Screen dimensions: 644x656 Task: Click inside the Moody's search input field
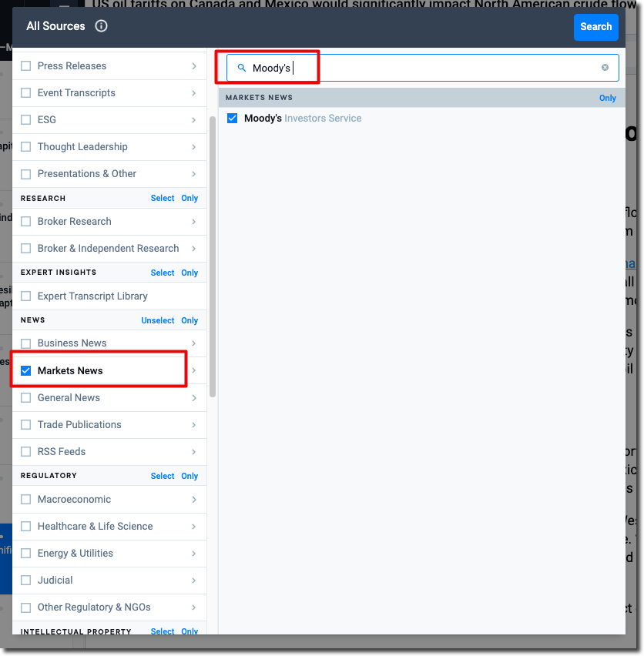pyautogui.click(x=447, y=69)
